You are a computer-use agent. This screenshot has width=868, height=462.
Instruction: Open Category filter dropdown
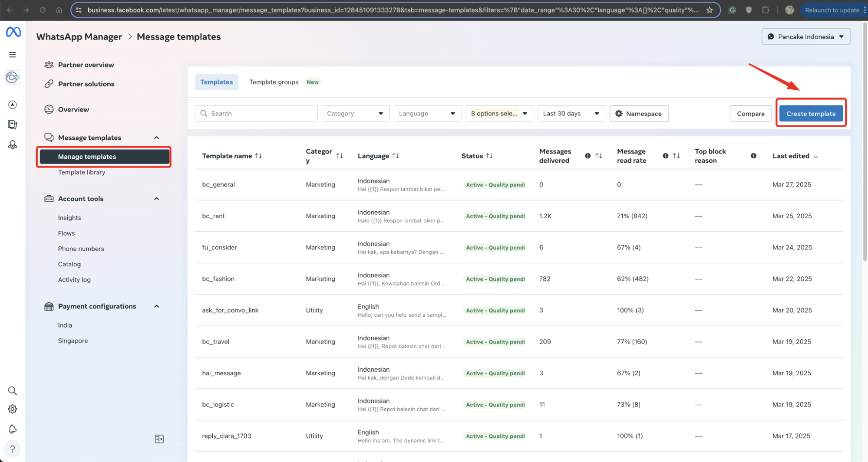click(356, 114)
